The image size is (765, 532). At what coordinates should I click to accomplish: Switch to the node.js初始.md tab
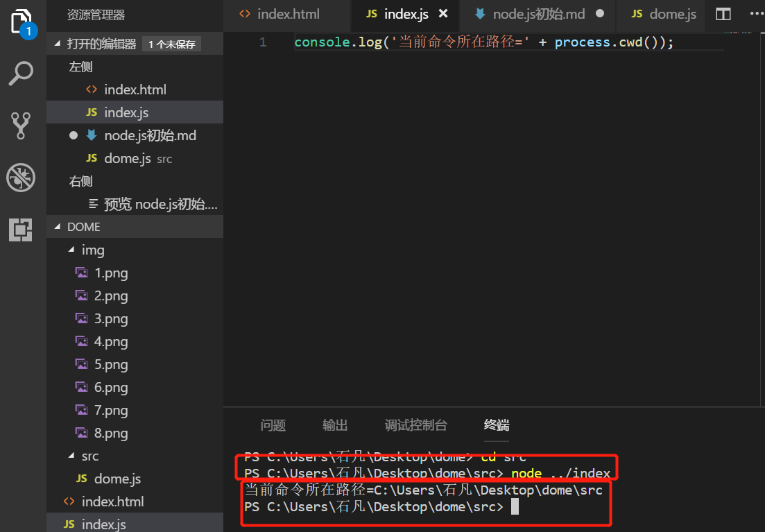538,14
